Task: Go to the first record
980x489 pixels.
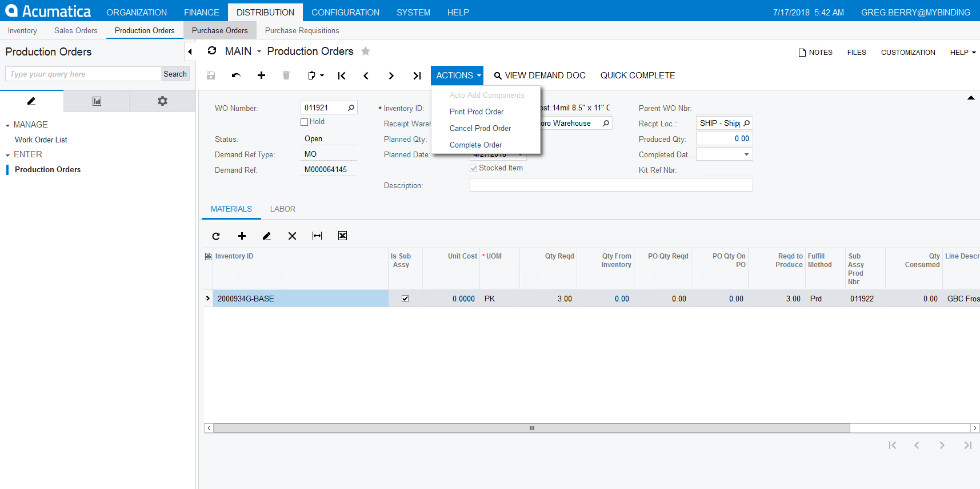Action: (x=342, y=75)
